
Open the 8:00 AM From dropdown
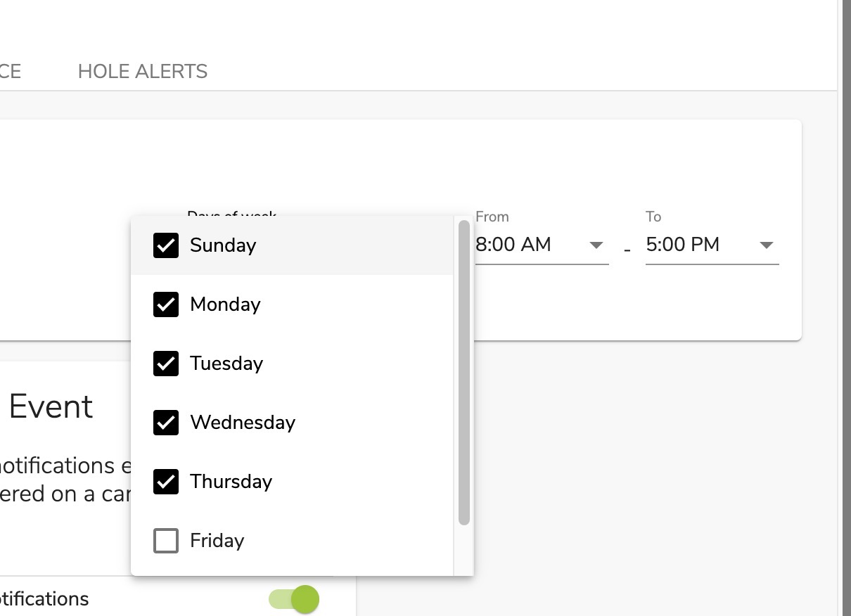pyautogui.click(x=542, y=245)
